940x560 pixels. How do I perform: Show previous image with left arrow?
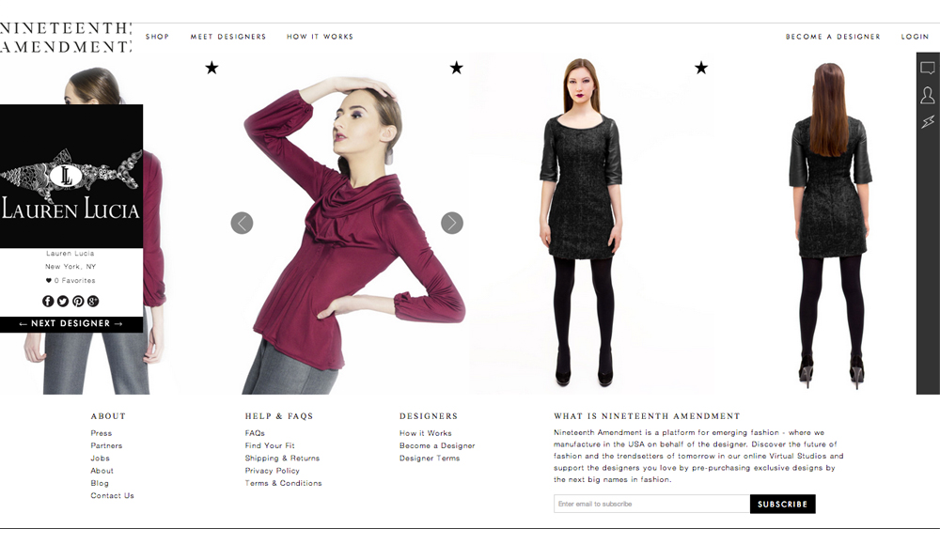click(x=242, y=223)
